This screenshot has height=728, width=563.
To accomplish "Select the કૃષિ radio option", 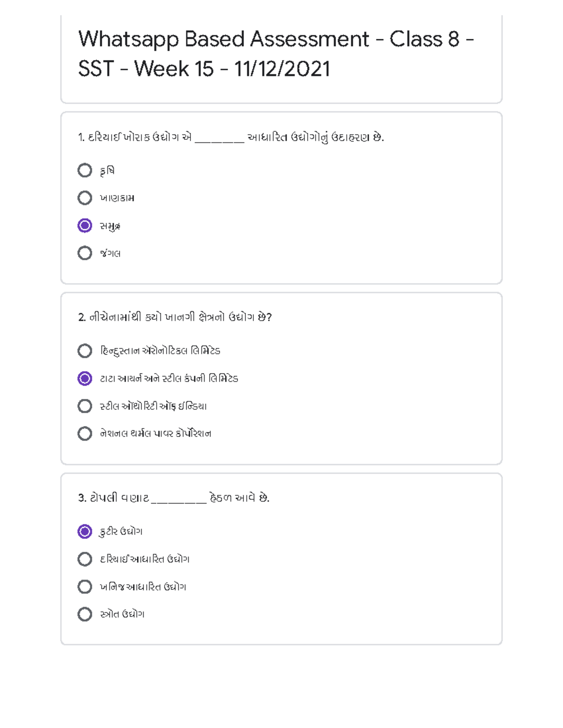I will (x=84, y=170).
